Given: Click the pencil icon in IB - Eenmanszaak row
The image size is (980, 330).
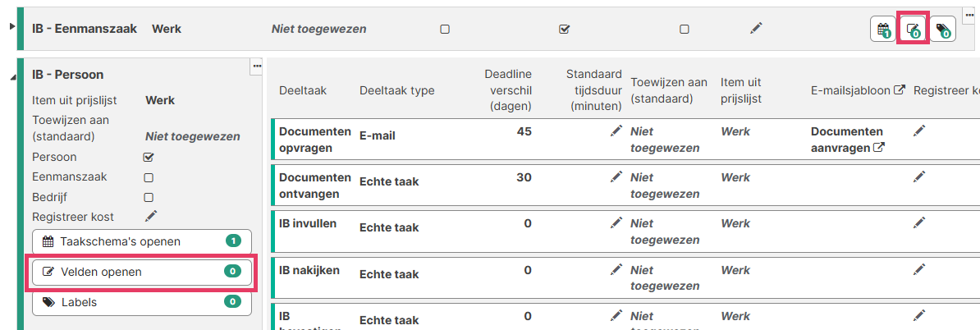Looking at the screenshot, I should [756, 28].
